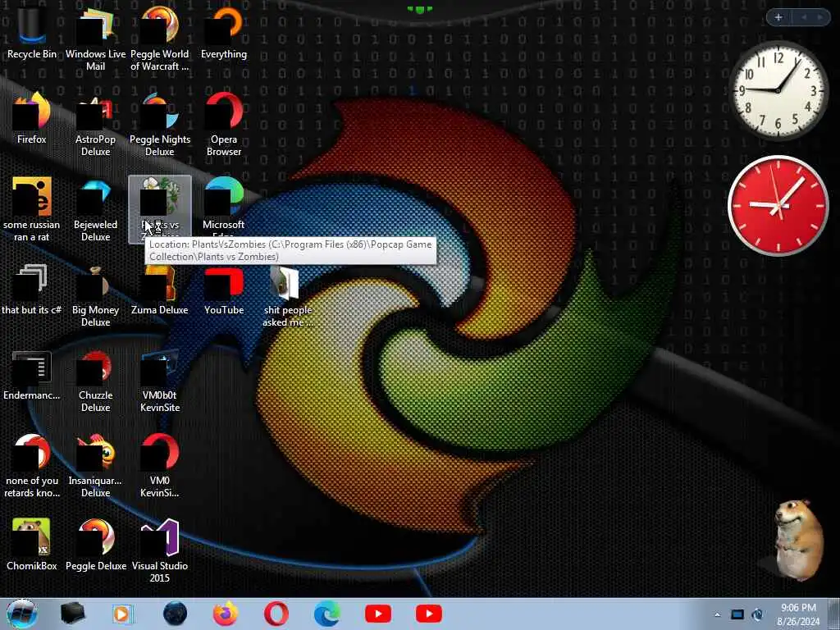The height and width of the screenshot is (630, 840).
Task: Select 'none of you retards kno...' icon
Action: tap(32, 466)
